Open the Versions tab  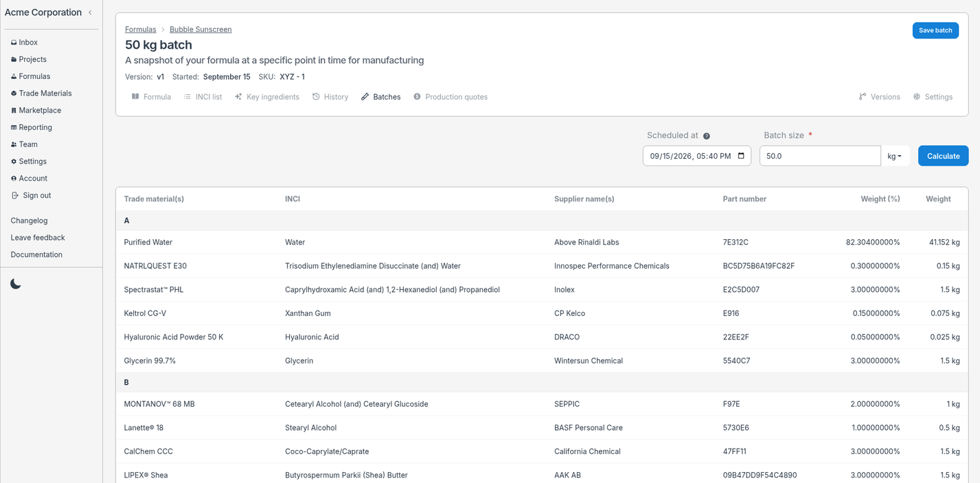point(880,97)
